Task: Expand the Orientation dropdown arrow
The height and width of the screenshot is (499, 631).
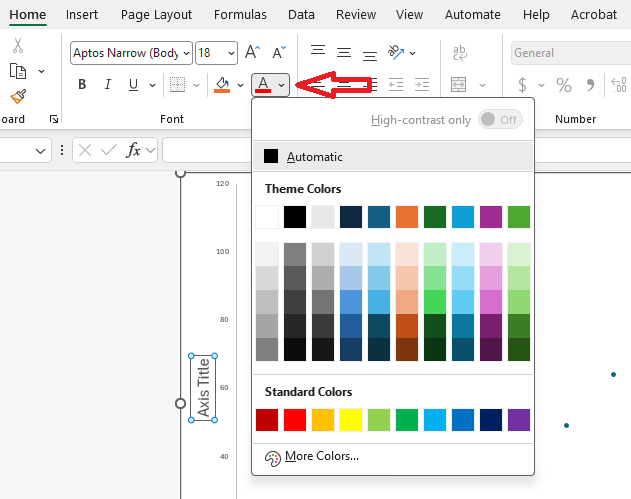Action: 412,53
